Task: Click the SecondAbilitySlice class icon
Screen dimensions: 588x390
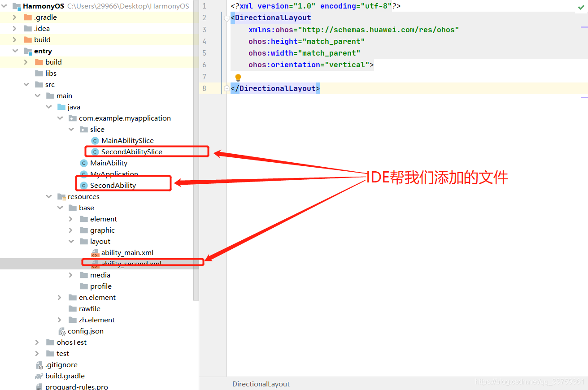Action: [x=95, y=152]
